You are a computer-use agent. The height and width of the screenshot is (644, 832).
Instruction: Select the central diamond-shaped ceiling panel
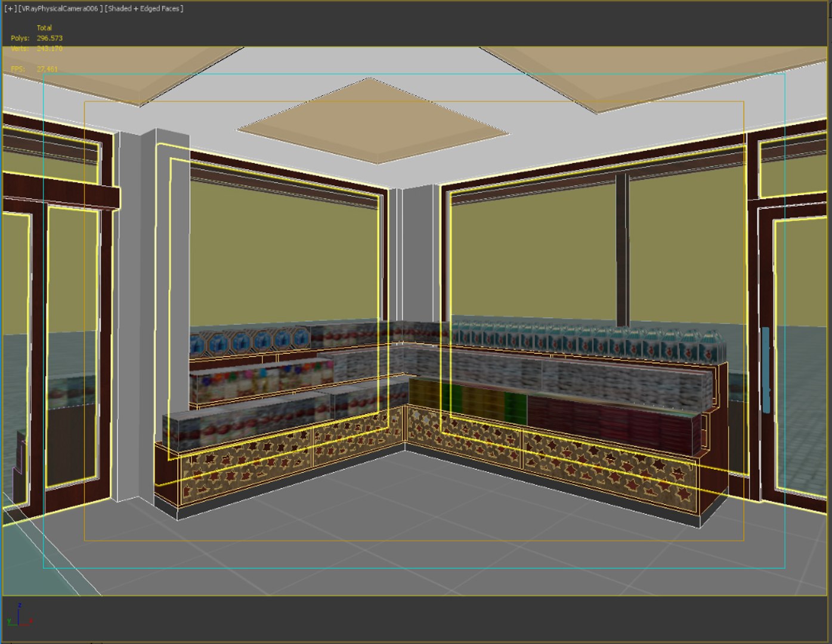tap(373, 120)
